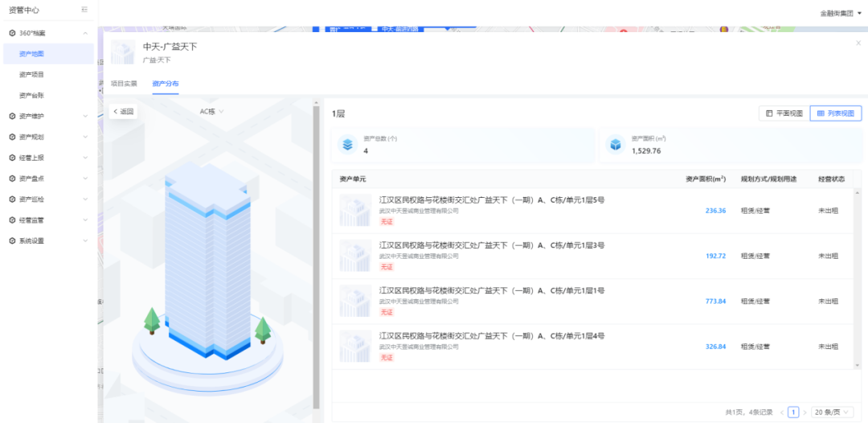Click the 资产盘点 sidebar icon
Screen dimensions: 868x423
[x=12, y=179]
